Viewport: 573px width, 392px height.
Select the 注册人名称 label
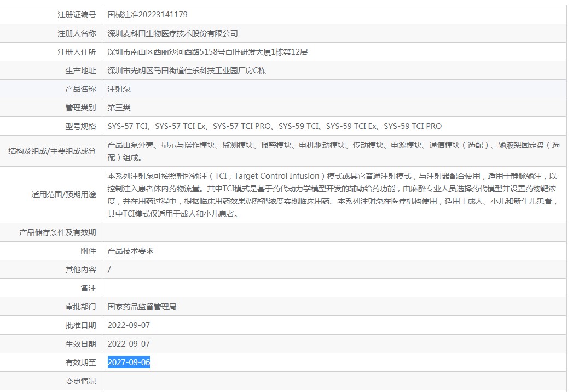click(77, 33)
